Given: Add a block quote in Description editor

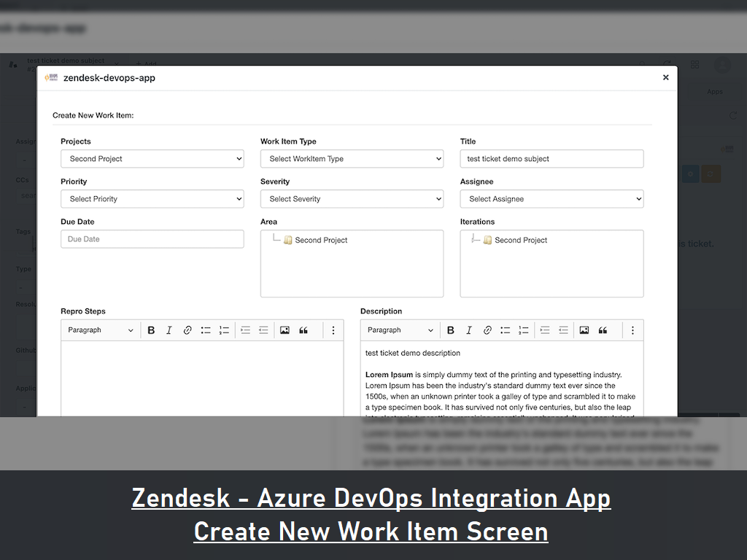Looking at the screenshot, I should click(x=603, y=330).
